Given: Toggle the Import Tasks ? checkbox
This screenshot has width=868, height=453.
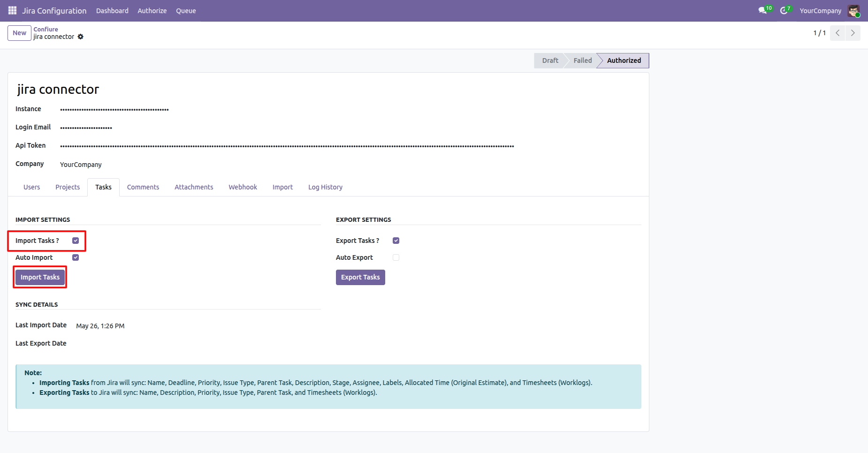Looking at the screenshot, I should pyautogui.click(x=76, y=241).
